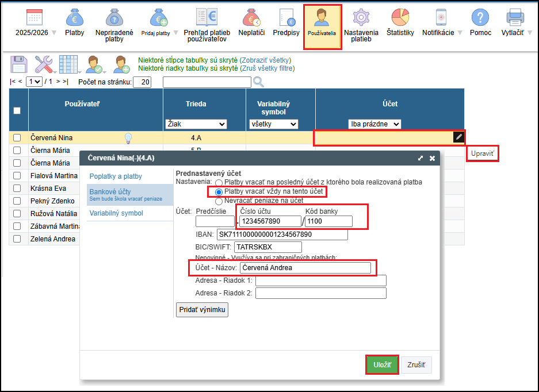Open Neplatiči debtors icon in toolbar
This screenshot has height=392, width=539.
[x=251, y=18]
